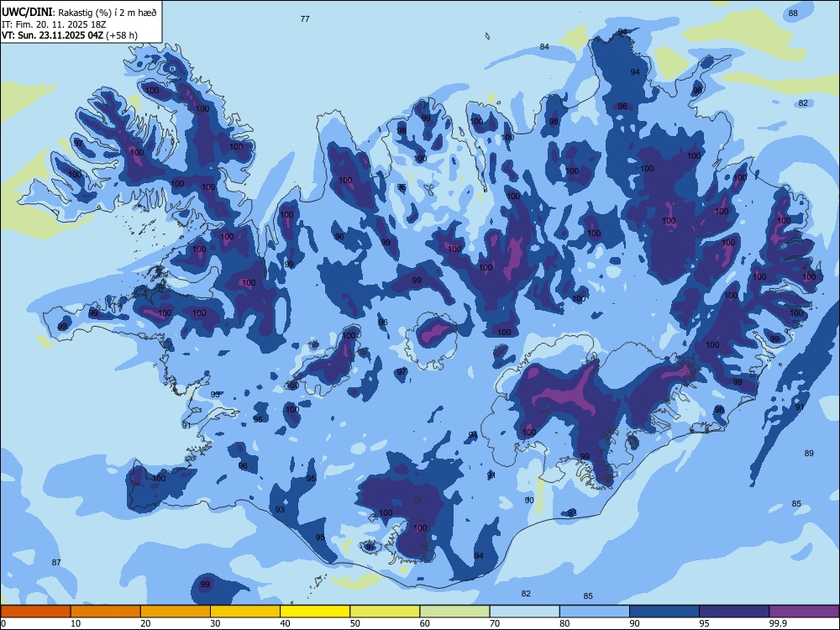Pick the 50–60 pale yellow legend swatch
The image size is (840, 630).
(x=385, y=612)
